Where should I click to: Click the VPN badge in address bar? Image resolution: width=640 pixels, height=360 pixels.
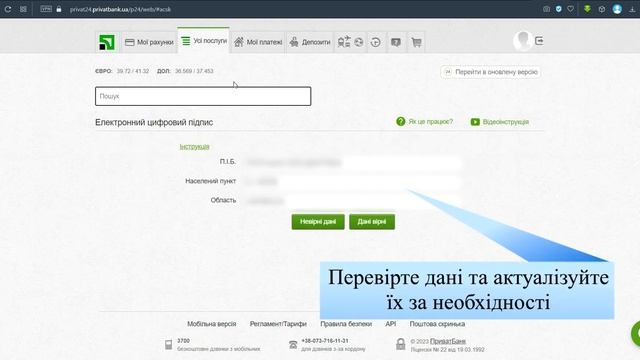46,9
